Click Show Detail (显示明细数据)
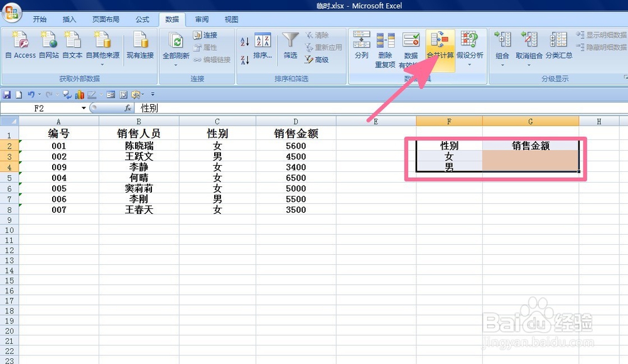The height and width of the screenshot is (364, 628). click(x=602, y=35)
